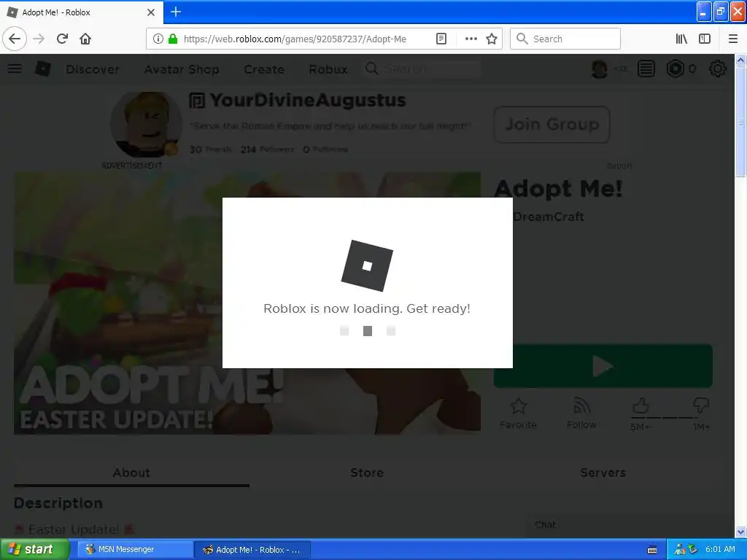This screenshot has height=560, width=747.
Task: Dislike the game with thumbs down
Action: pos(701,405)
